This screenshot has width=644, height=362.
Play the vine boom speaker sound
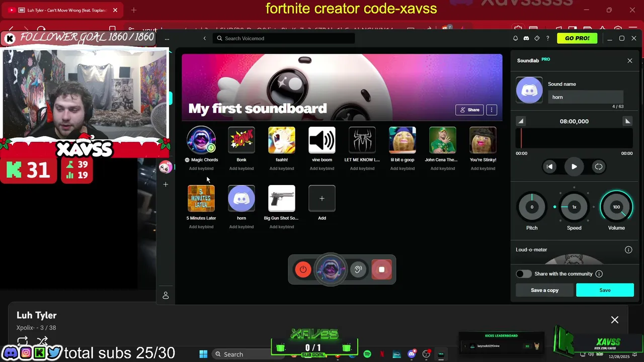[322, 140]
